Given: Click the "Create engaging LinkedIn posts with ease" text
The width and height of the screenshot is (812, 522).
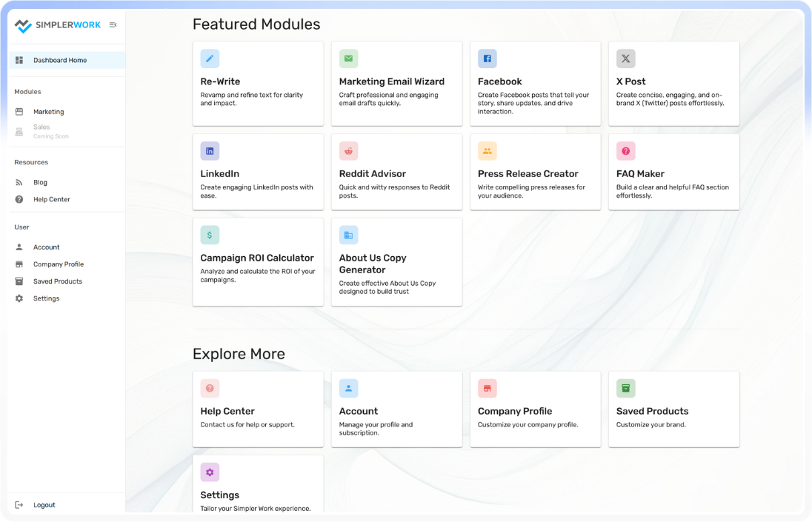Looking at the screenshot, I should click(257, 192).
